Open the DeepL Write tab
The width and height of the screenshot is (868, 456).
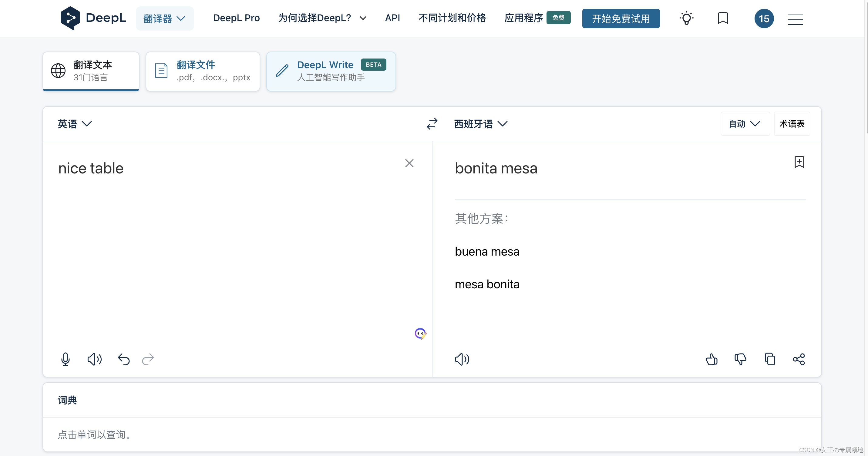click(331, 71)
